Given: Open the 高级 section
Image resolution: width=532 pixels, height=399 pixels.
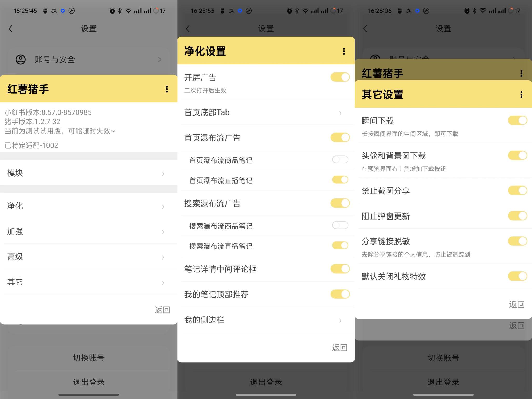Looking at the screenshot, I should pos(89,257).
